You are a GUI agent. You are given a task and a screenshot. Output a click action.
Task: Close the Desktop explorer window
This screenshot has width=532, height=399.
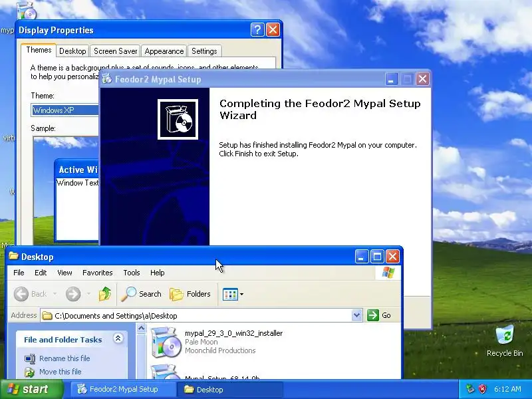click(392, 257)
